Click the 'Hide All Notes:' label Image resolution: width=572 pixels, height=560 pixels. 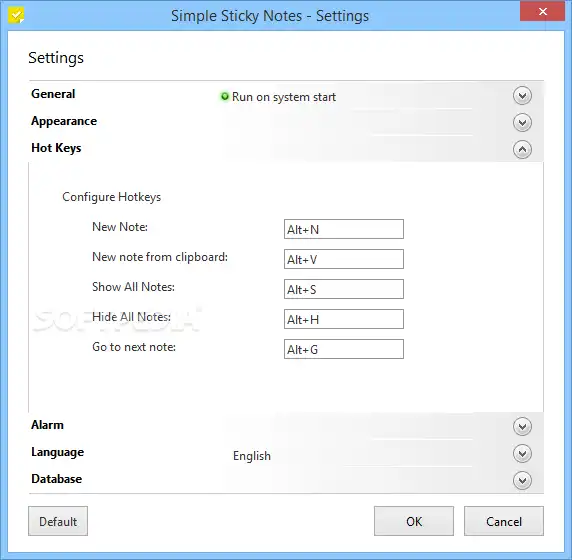click(x=131, y=317)
